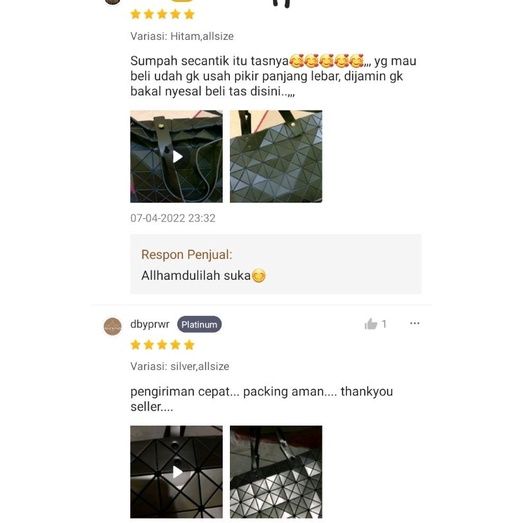
Task: Click the review text 'pengiriman cepat... packing aman'
Action: pyautogui.click(x=228, y=392)
